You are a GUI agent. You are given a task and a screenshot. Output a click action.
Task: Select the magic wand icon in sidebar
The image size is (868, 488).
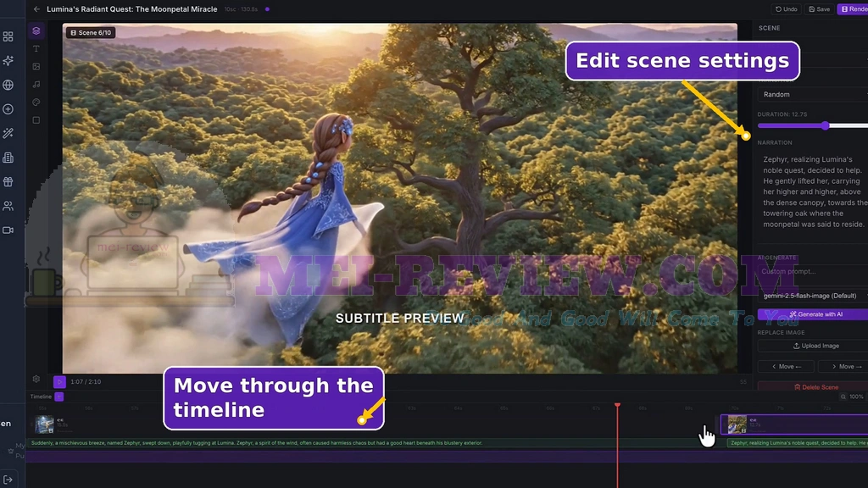(x=8, y=133)
